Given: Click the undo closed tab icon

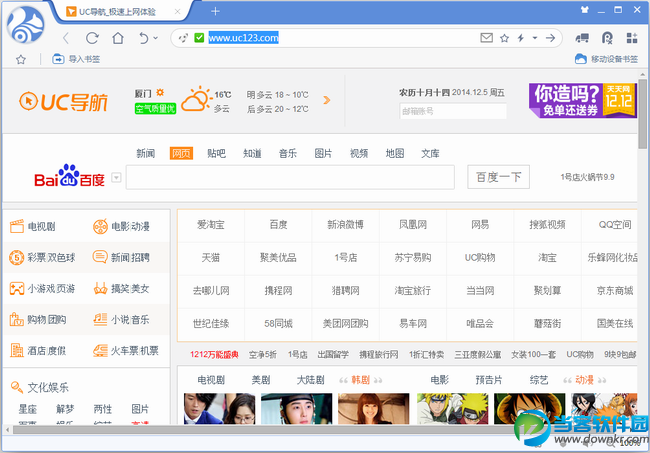Looking at the screenshot, I should 143,38.
